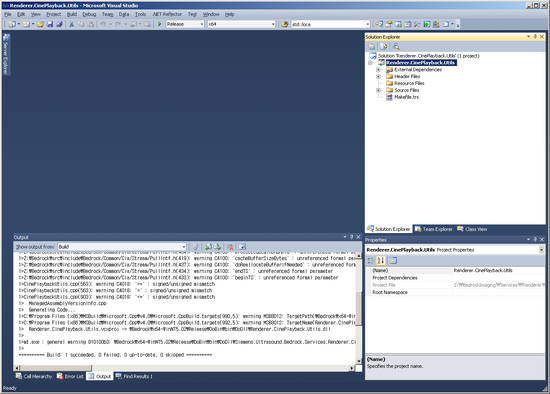Open the Solution Explorer window position dropdown arrow
The width and height of the screenshot is (550, 394).
[528, 36]
